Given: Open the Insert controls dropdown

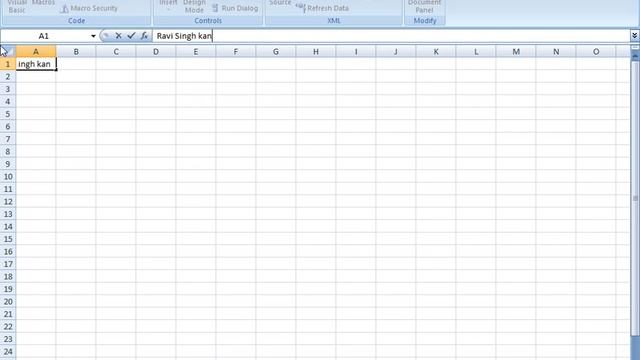Looking at the screenshot, I should (168, 5).
